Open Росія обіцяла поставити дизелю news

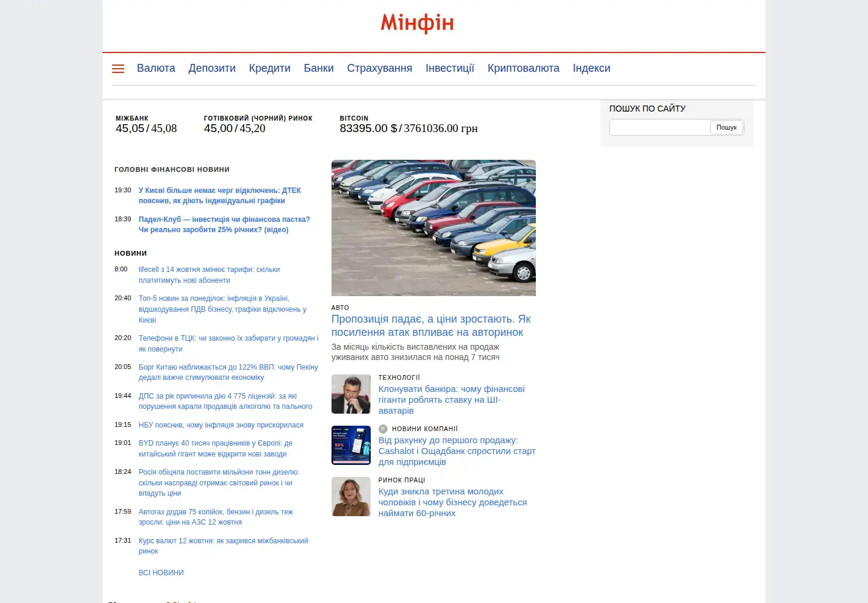pos(219,482)
